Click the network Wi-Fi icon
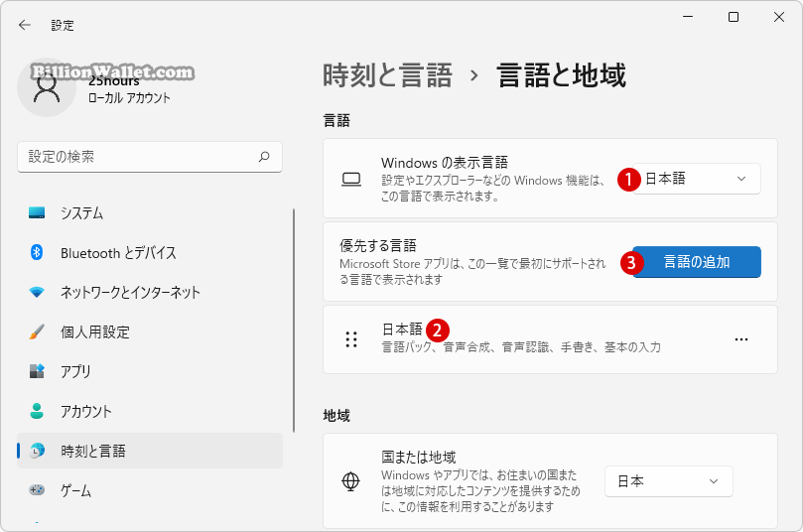The width and height of the screenshot is (803, 532). [x=37, y=293]
